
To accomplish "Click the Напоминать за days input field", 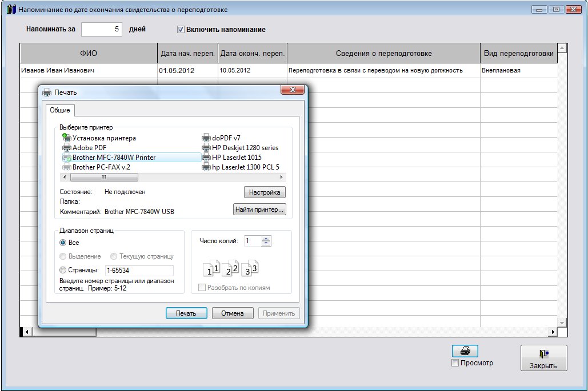I will pos(102,29).
